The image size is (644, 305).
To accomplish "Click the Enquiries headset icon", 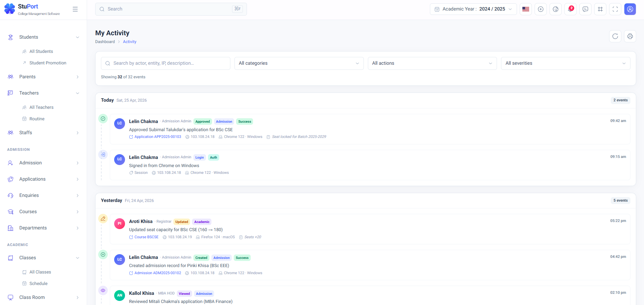I will [x=11, y=196].
